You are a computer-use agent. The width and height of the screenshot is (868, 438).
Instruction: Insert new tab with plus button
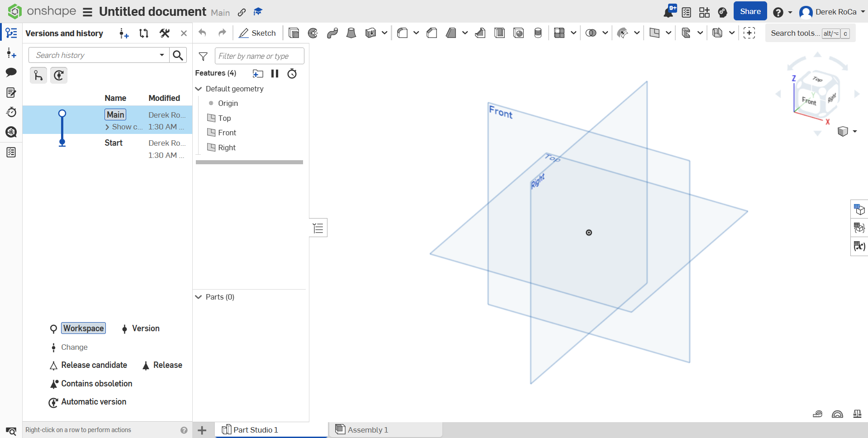click(202, 430)
